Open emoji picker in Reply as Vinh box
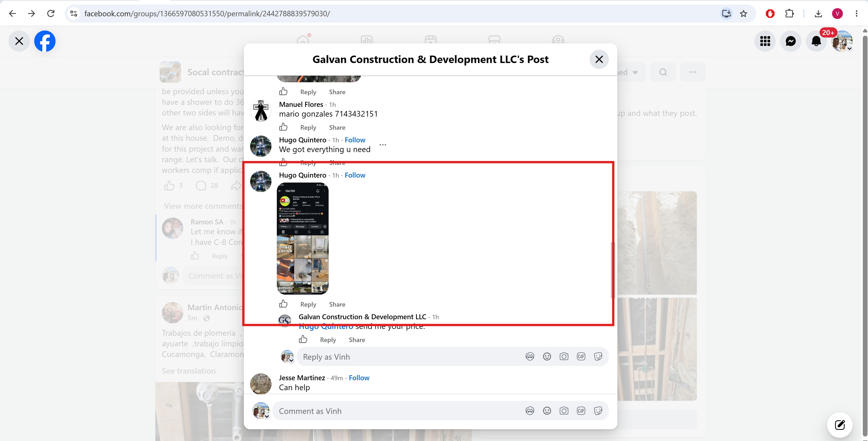 tap(547, 357)
